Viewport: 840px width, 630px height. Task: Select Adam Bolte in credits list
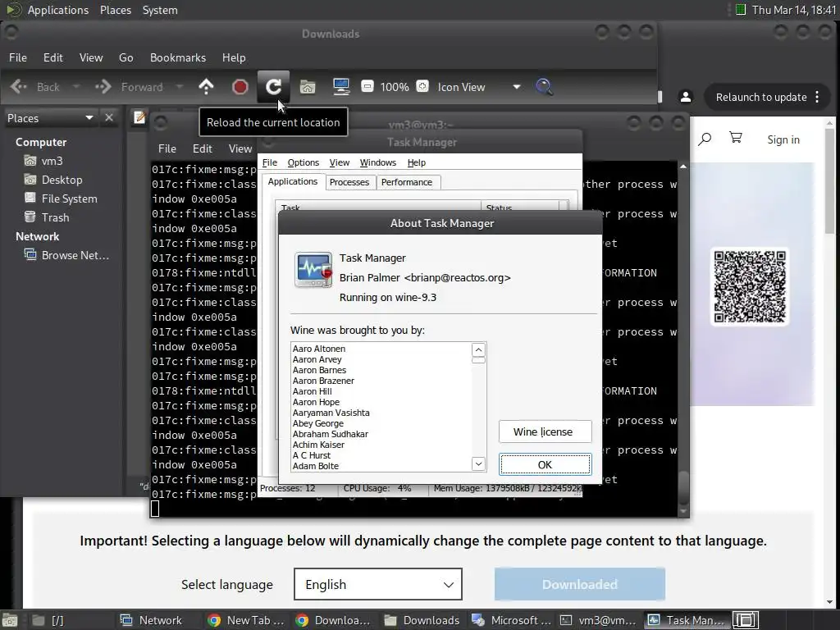(x=316, y=466)
